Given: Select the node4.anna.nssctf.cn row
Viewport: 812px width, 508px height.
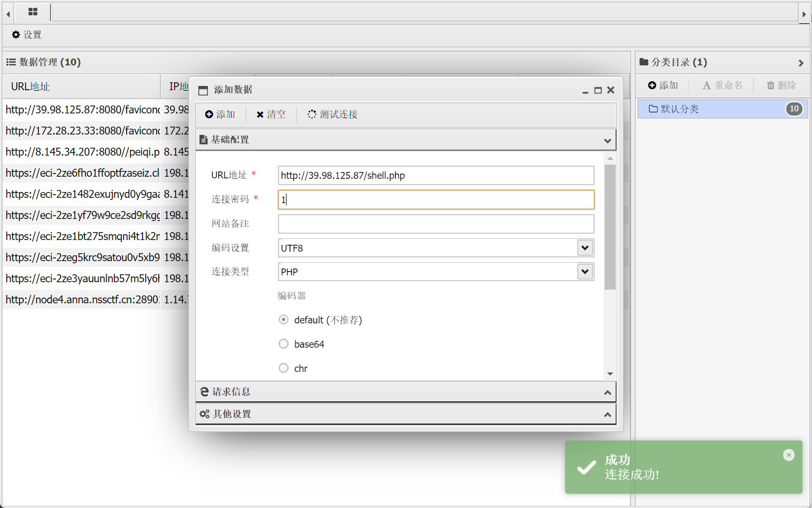Looking at the screenshot, I should point(82,300).
